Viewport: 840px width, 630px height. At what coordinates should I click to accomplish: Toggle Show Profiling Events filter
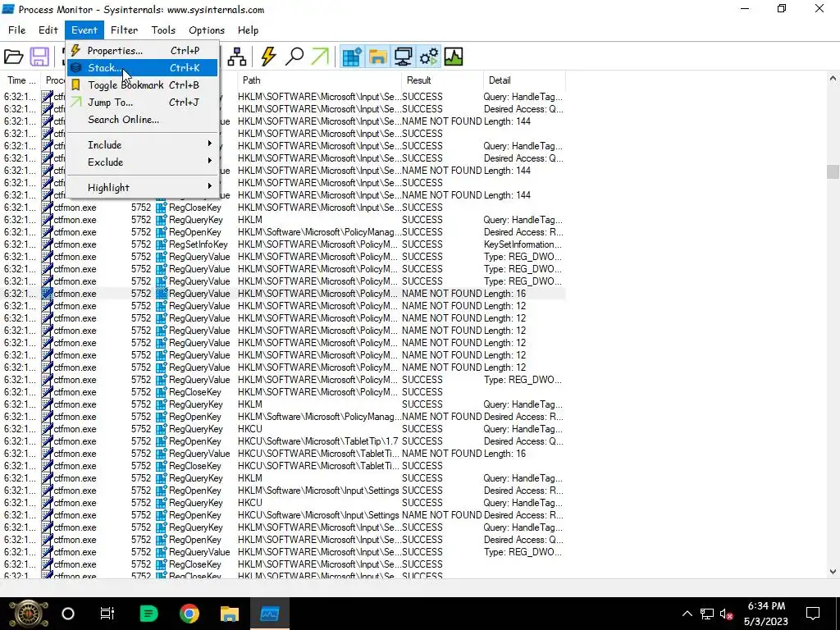click(x=453, y=57)
